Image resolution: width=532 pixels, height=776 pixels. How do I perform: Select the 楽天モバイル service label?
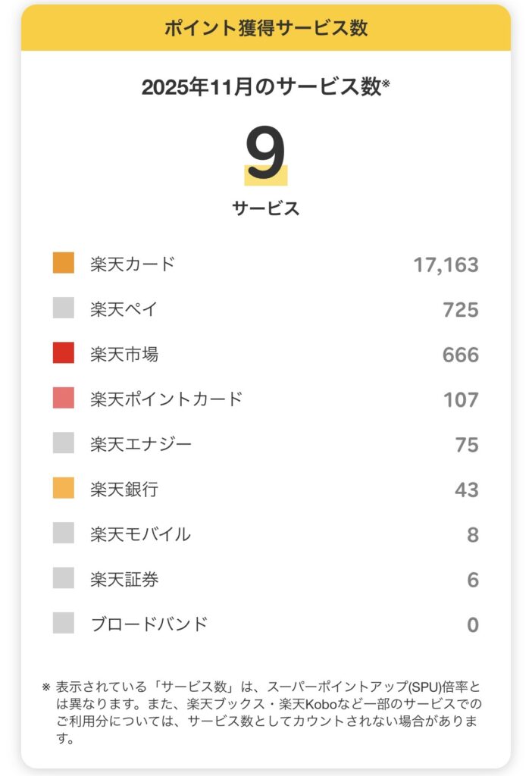coord(141,534)
